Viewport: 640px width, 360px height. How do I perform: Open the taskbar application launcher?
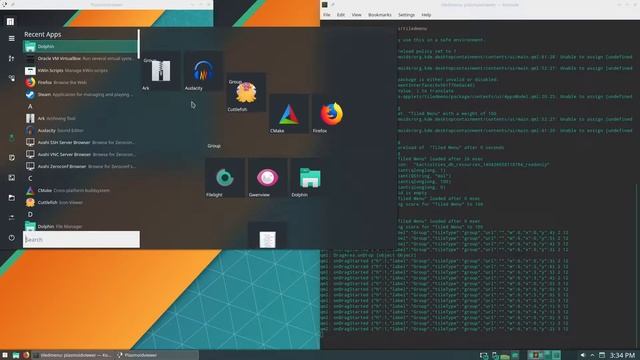click(5, 355)
